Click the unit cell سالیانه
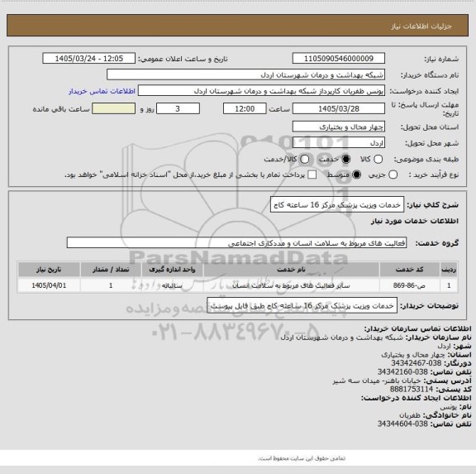The image size is (476, 474). coord(172,285)
